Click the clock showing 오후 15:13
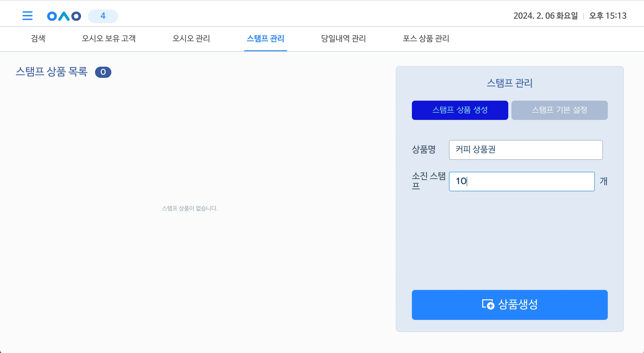644x353 pixels. pyautogui.click(x=608, y=16)
